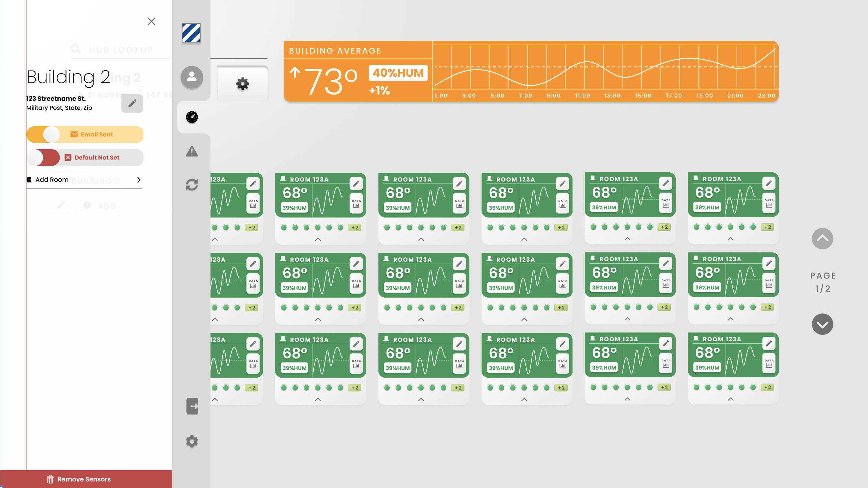The image size is (868, 488).
Task: Close the Building 2 side panel
Action: click(151, 21)
